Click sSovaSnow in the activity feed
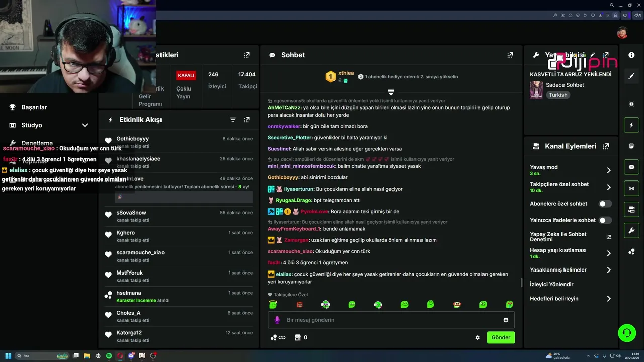The width and height of the screenshot is (644, 362). (131, 213)
